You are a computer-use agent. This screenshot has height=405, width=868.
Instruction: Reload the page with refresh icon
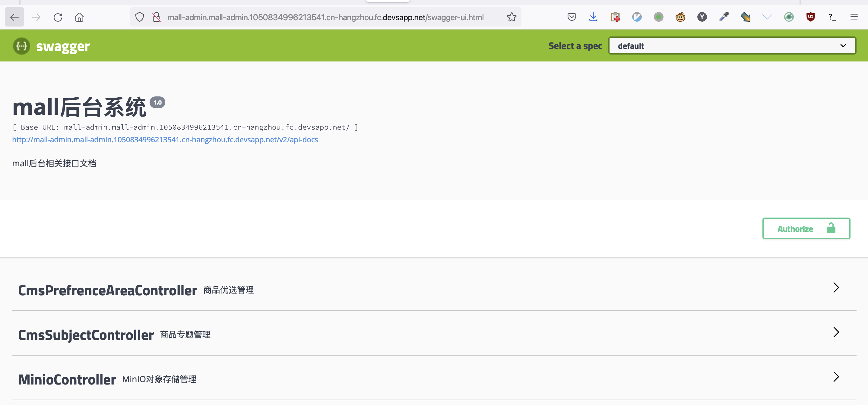point(58,17)
